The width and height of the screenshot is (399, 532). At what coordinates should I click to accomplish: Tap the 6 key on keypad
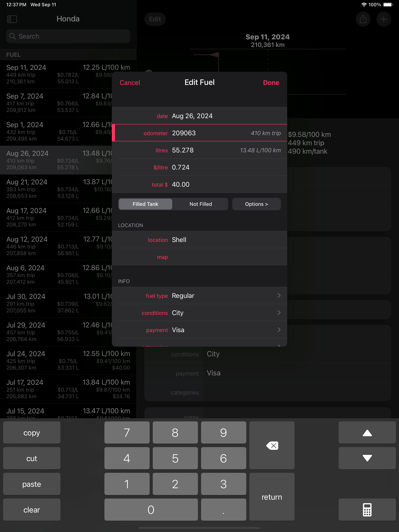(223, 458)
